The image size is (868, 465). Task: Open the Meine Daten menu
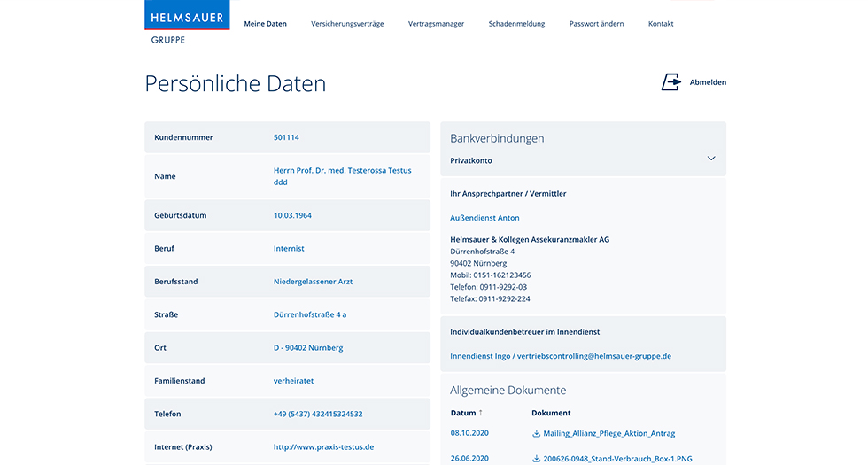tap(265, 24)
